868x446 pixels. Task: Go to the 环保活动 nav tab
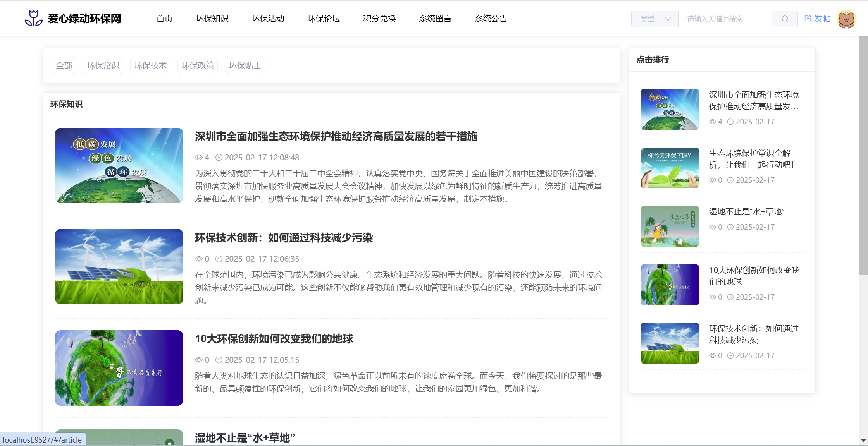268,19
